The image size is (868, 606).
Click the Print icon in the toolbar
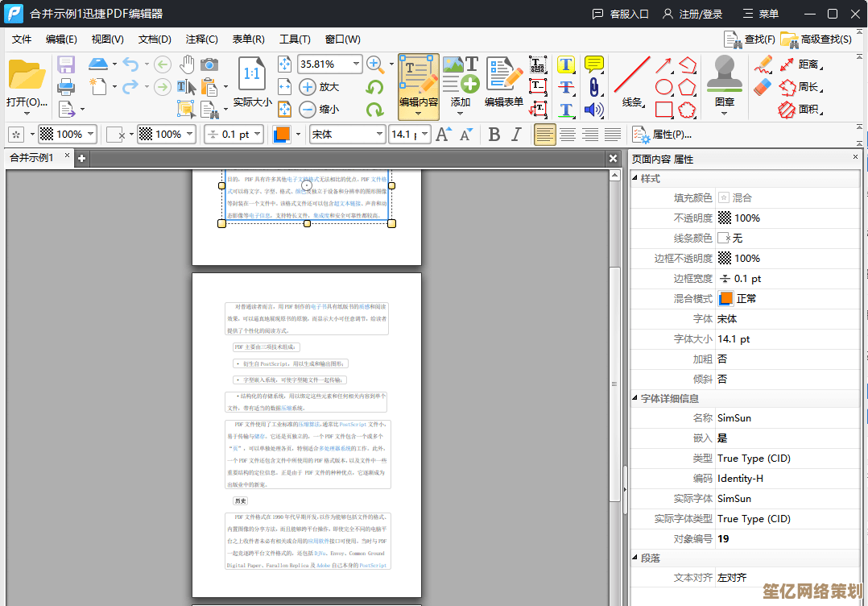tap(66, 86)
